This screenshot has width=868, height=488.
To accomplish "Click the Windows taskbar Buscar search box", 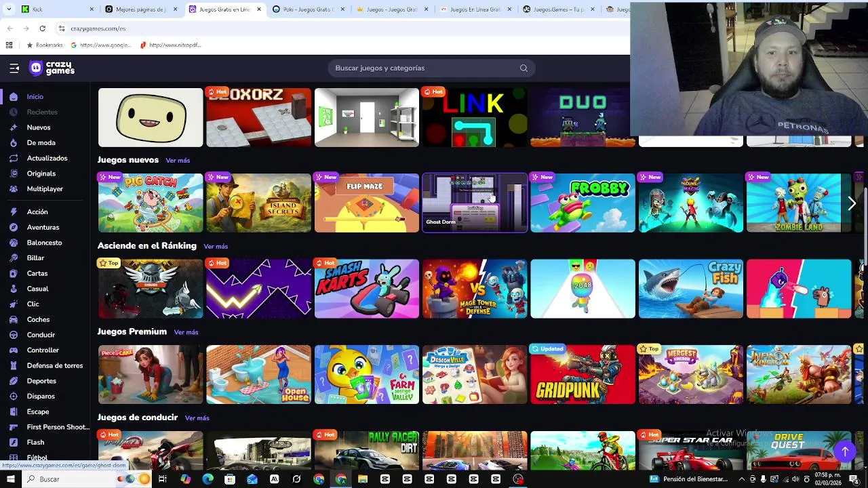I will coord(88,479).
